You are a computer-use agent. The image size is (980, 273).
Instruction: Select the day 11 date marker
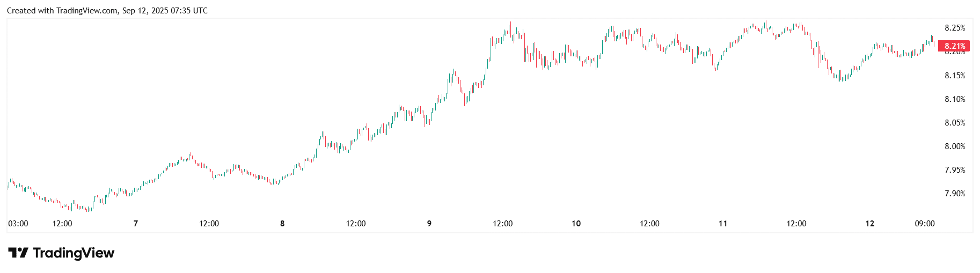(x=723, y=224)
